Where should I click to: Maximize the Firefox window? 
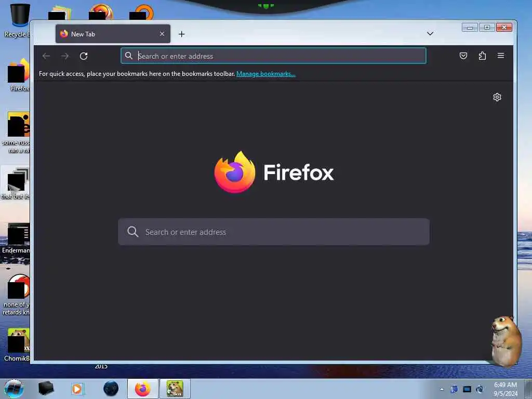point(487,28)
